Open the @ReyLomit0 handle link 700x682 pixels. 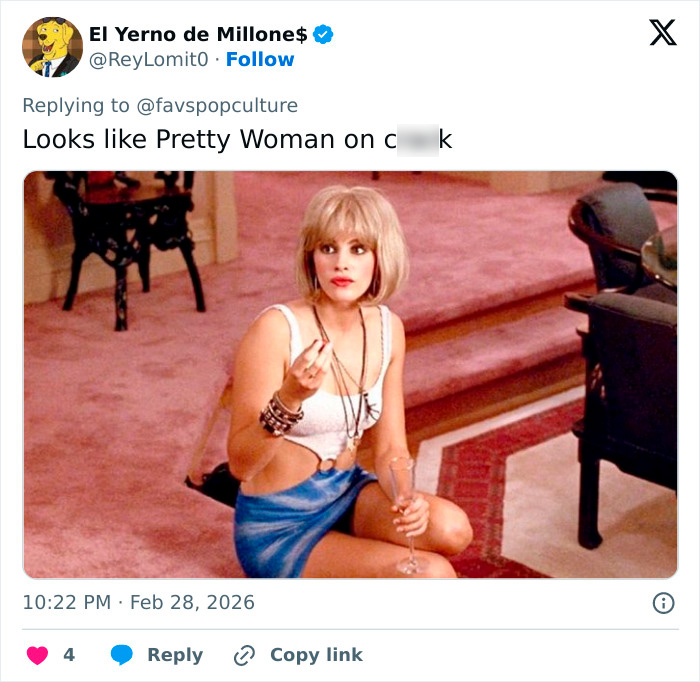(x=149, y=60)
